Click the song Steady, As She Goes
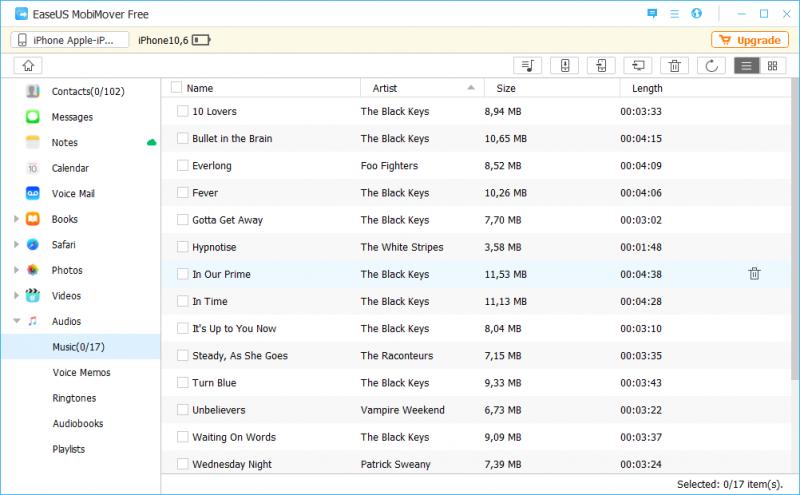The height and width of the screenshot is (495, 800). coord(240,356)
